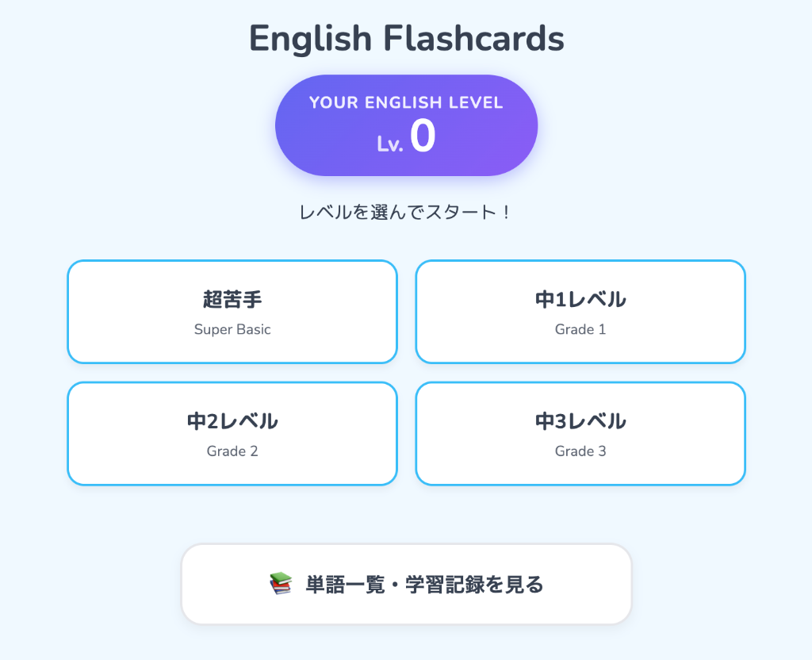This screenshot has width=812, height=660.
Task: Click the Grade 2 subtitle text
Action: (232, 451)
